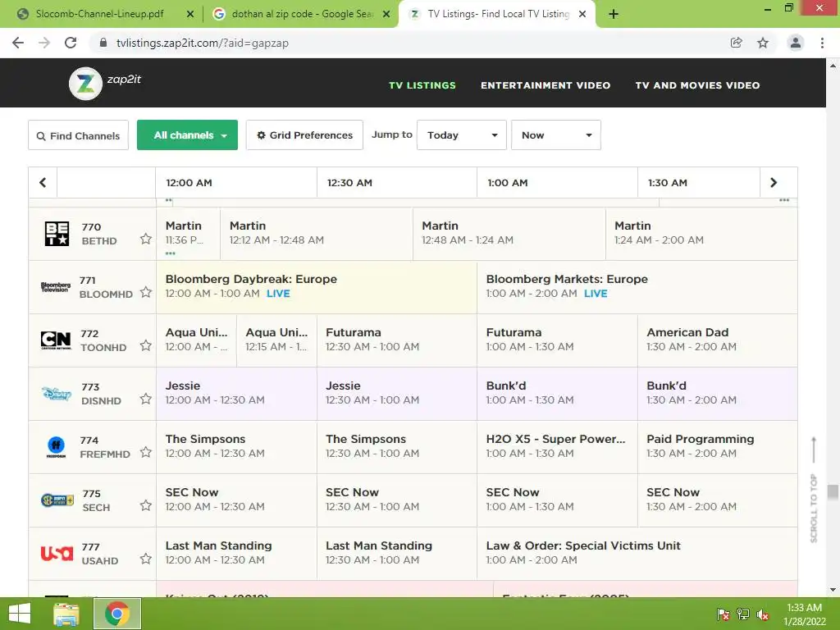Open H2O X5 - Super Power listing
Image resolution: width=840 pixels, height=630 pixels.
[557, 446]
